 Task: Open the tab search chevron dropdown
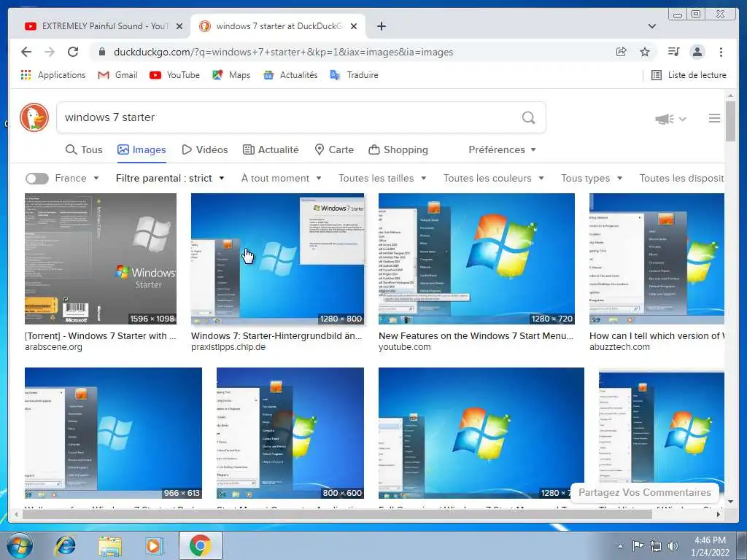coord(651,26)
